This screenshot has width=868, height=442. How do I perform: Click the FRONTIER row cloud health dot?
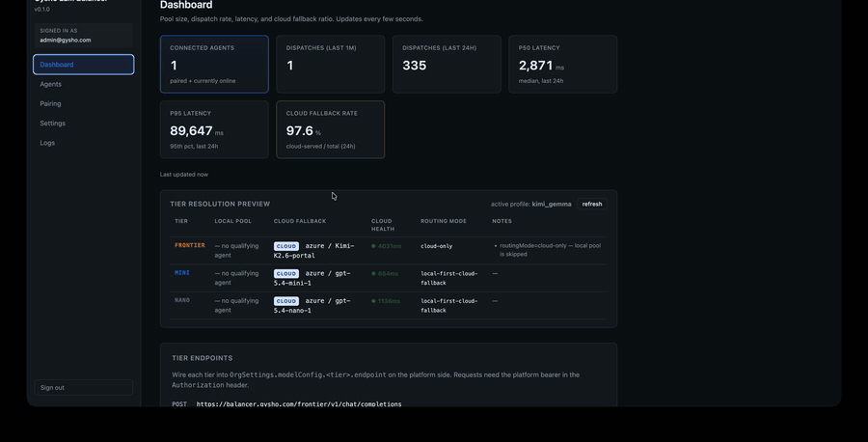[x=373, y=246]
